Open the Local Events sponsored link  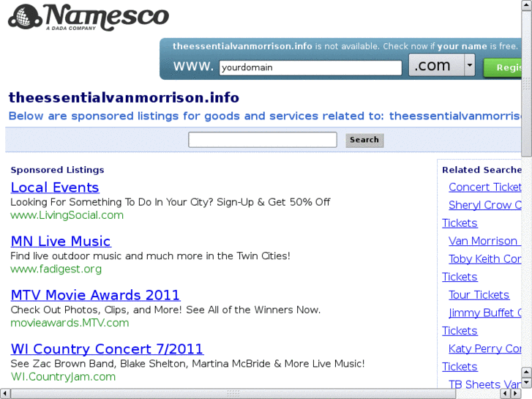[x=55, y=187]
